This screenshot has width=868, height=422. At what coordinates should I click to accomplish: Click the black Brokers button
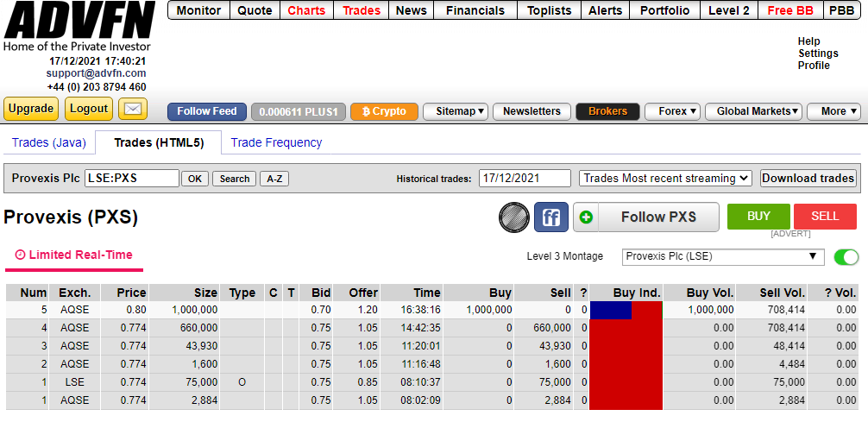607,111
